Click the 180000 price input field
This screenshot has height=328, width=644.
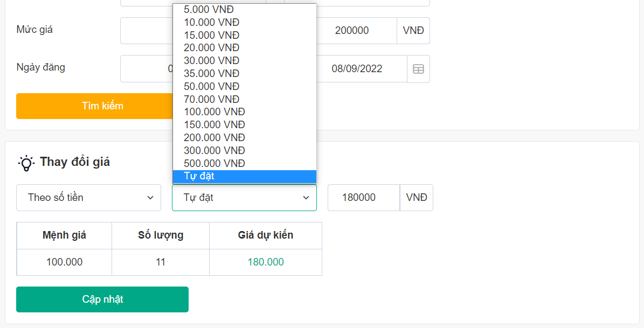tap(363, 198)
